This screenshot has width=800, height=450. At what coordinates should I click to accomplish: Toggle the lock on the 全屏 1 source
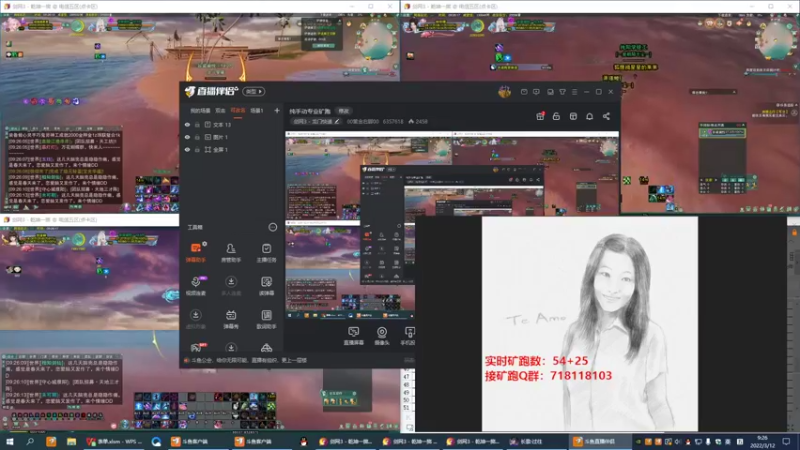point(197,149)
